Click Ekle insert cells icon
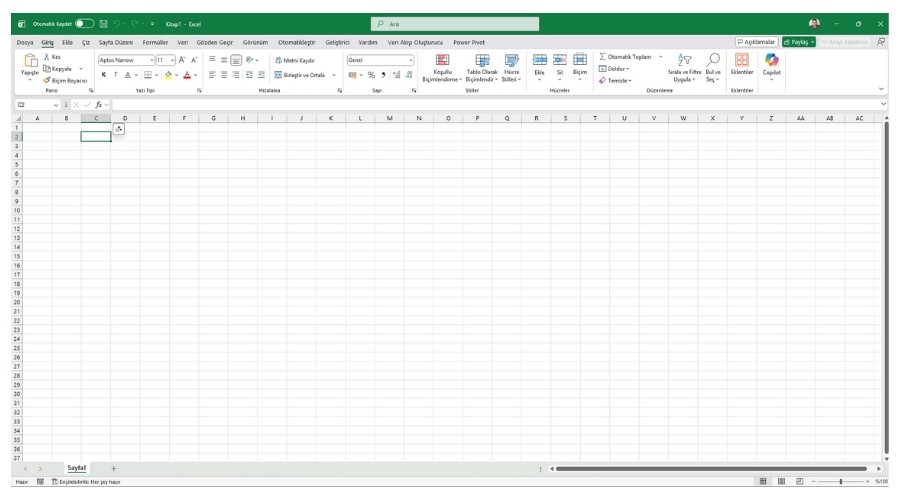 tap(540, 60)
